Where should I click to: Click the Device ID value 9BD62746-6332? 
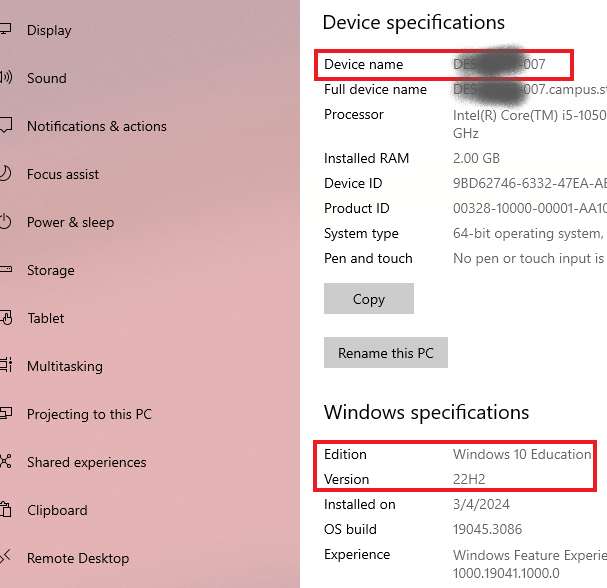(x=530, y=183)
